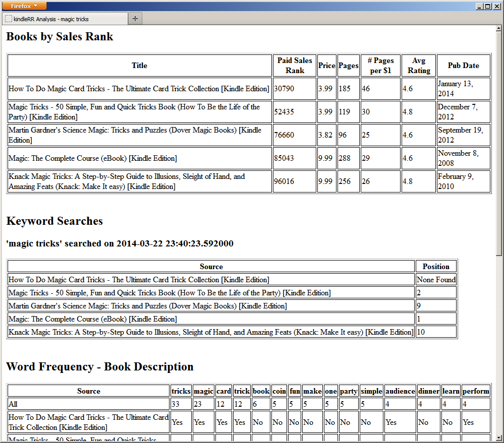Click the 'party' word column header
The height and width of the screenshot is (443, 504).
coord(349,391)
